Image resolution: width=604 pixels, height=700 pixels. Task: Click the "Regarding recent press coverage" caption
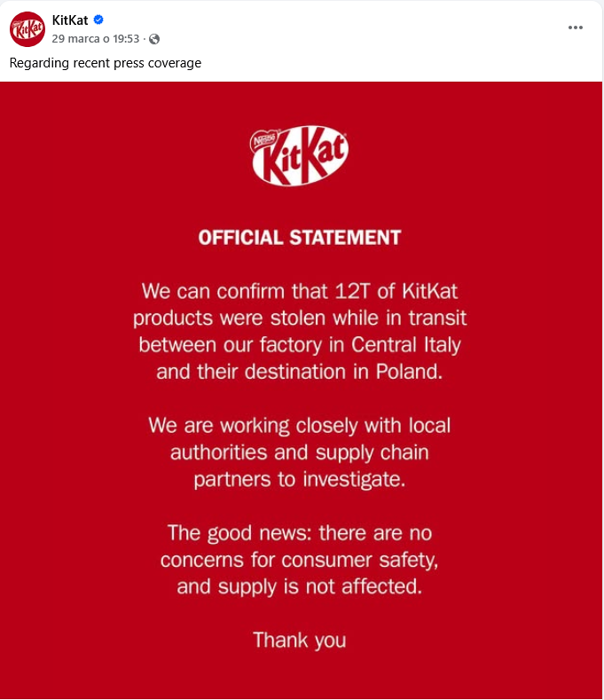(106, 63)
